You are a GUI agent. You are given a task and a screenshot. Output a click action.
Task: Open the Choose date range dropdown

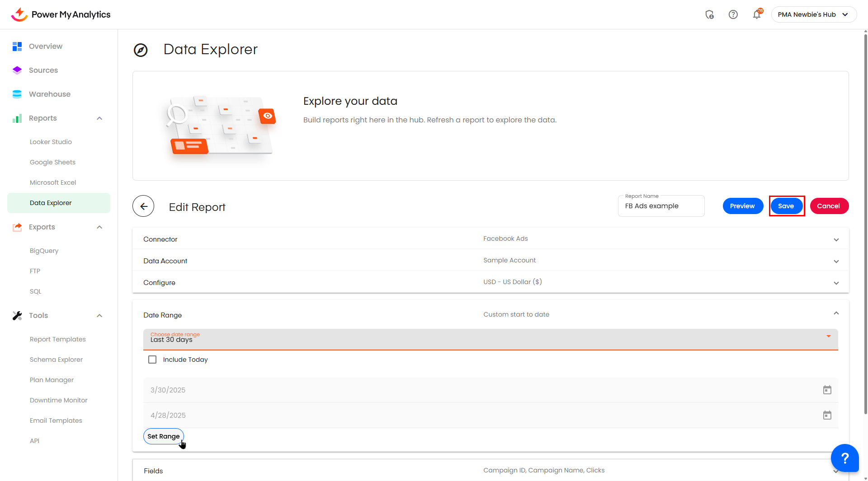coord(490,339)
